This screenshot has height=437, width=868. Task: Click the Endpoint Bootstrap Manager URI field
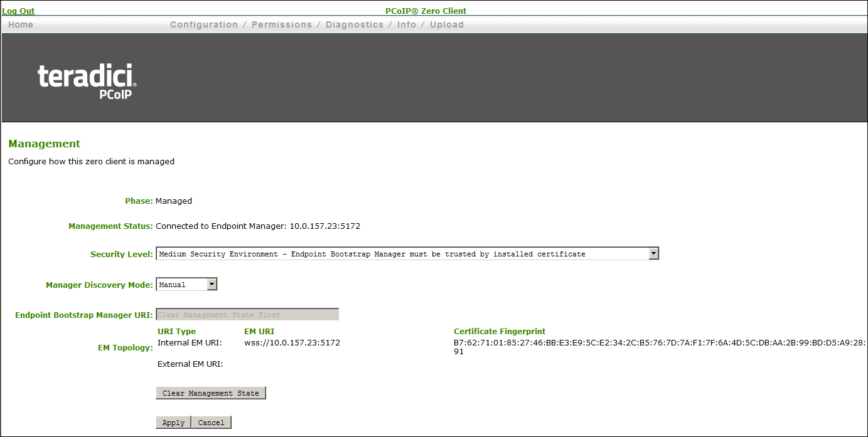tap(247, 314)
